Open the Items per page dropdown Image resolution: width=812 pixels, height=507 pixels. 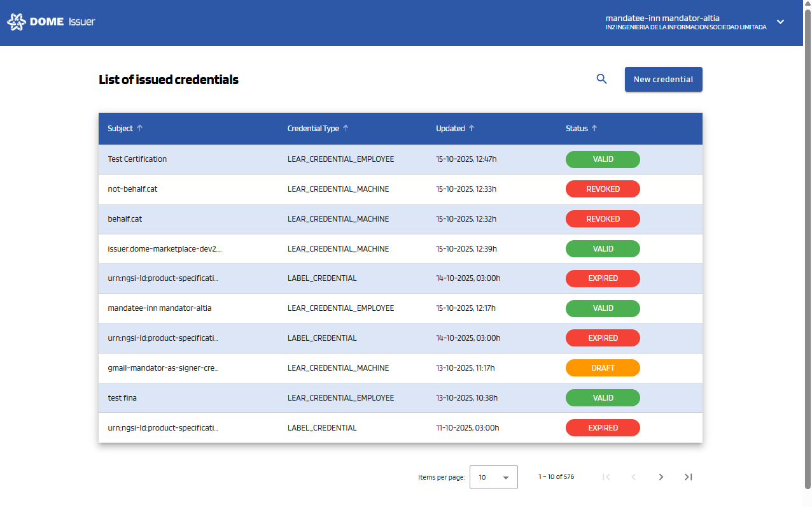tap(494, 477)
